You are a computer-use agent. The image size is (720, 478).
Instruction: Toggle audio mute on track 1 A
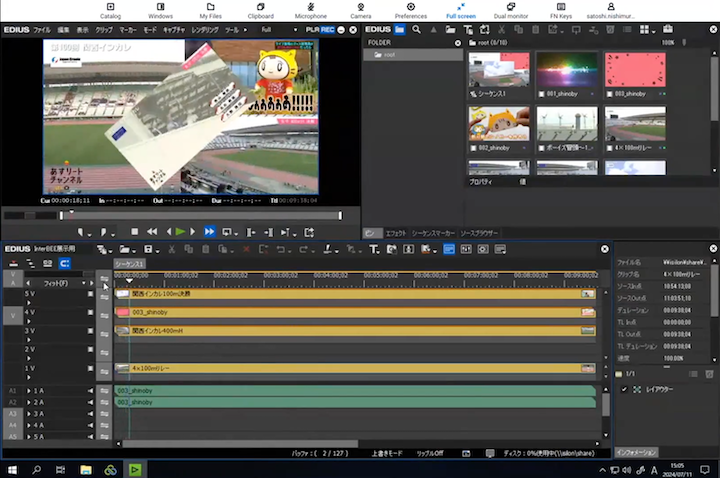[x=90, y=390]
